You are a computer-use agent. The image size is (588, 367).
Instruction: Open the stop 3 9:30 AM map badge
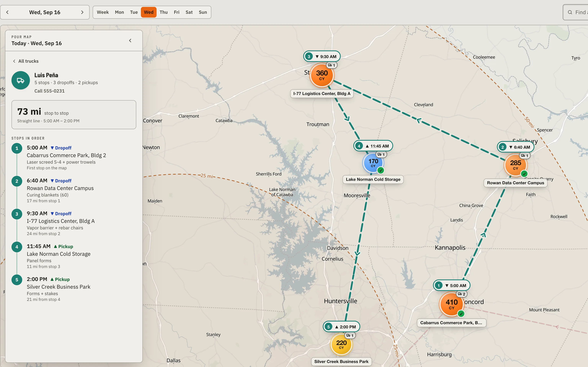[322, 57]
